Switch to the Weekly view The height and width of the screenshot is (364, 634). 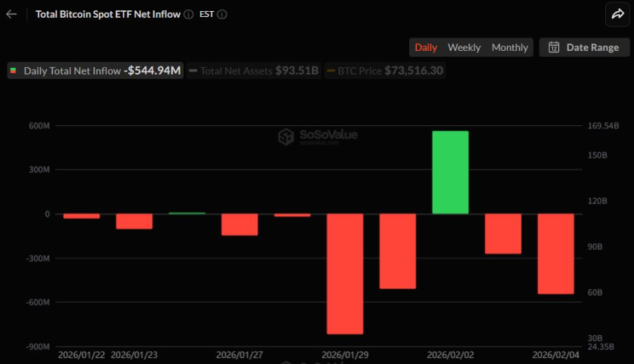[x=464, y=47]
